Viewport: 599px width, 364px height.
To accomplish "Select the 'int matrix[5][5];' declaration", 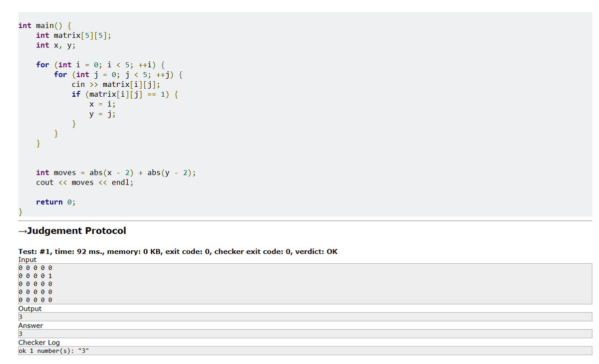I will [73, 35].
